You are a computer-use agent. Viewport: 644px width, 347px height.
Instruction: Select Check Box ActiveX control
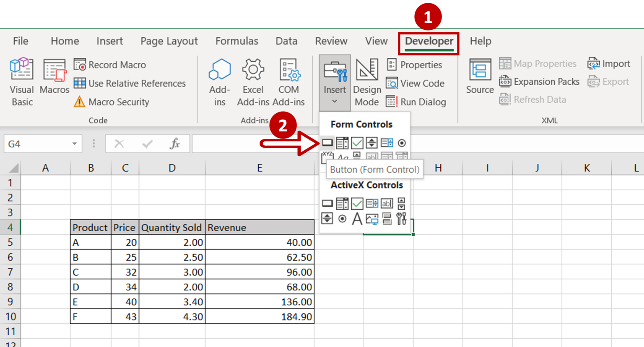pyautogui.click(x=357, y=204)
